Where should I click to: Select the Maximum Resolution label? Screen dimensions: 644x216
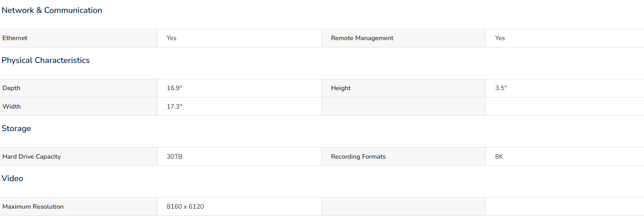pos(33,207)
